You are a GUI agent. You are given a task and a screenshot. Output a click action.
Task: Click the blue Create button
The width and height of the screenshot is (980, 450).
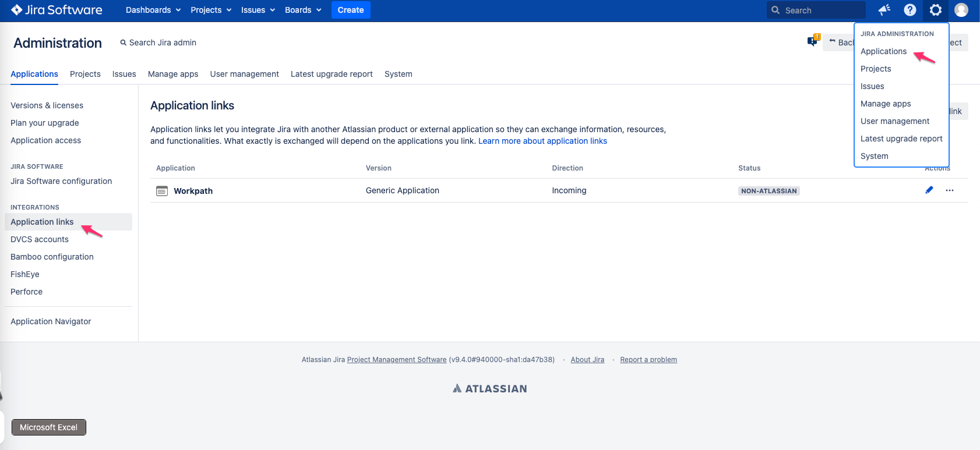[x=351, y=10]
